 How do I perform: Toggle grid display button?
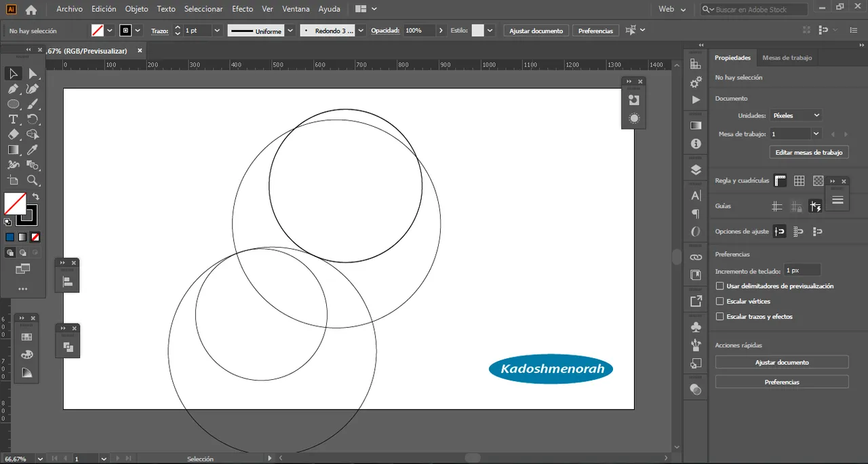pyautogui.click(x=800, y=181)
